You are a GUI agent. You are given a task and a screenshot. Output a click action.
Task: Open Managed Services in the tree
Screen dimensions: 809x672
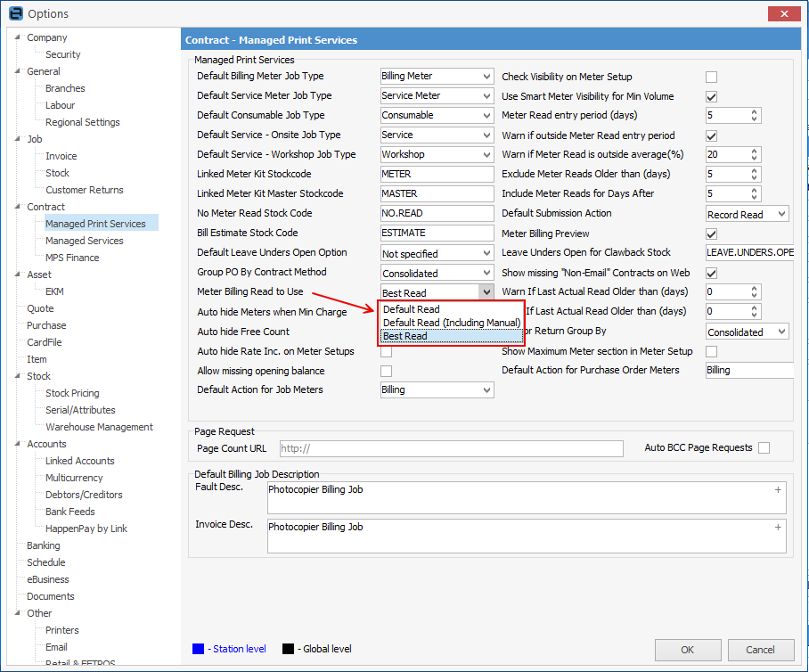84,241
